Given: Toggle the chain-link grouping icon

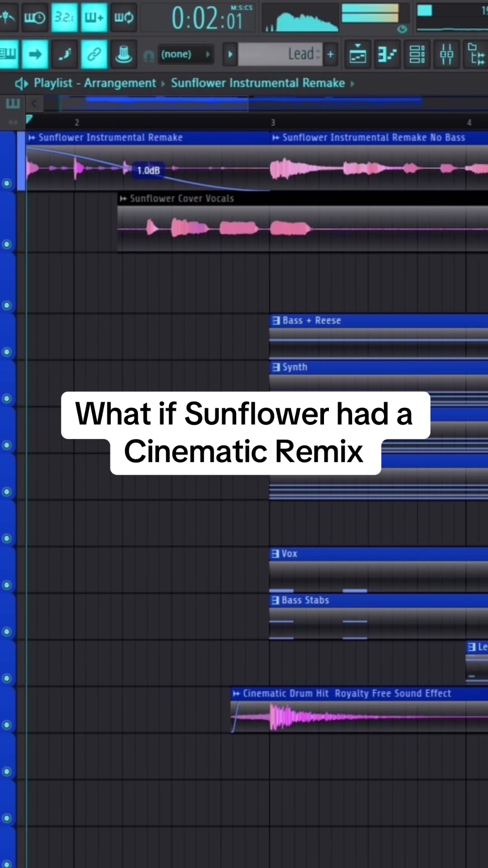Looking at the screenshot, I should point(94,54).
